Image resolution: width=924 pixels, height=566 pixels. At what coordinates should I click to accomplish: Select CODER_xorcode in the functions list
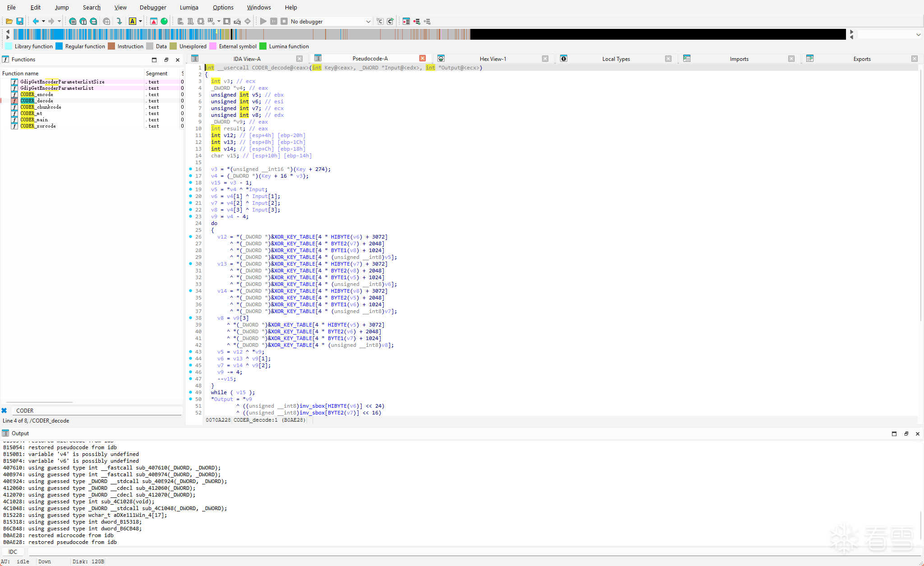pyautogui.click(x=38, y=126)
